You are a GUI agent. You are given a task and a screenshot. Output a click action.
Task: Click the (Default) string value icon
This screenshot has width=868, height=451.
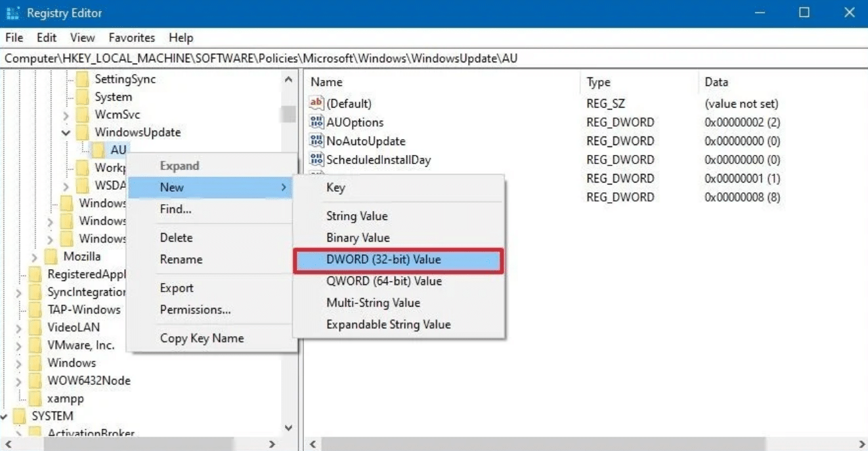[x=317, y=104]
